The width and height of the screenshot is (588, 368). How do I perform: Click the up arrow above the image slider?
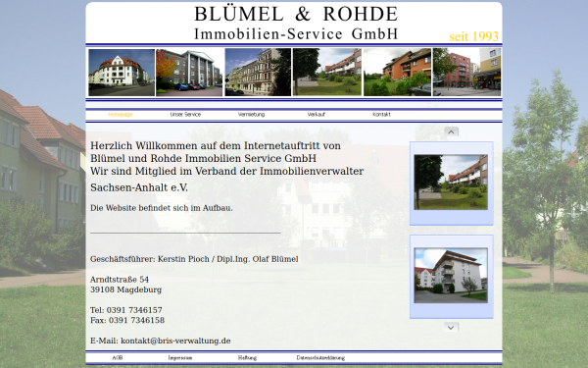click(451, 131)
